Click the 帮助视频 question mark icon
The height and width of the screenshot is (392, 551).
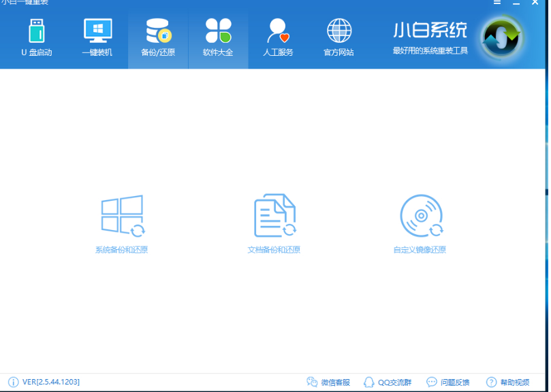click(x=491, y=382)
